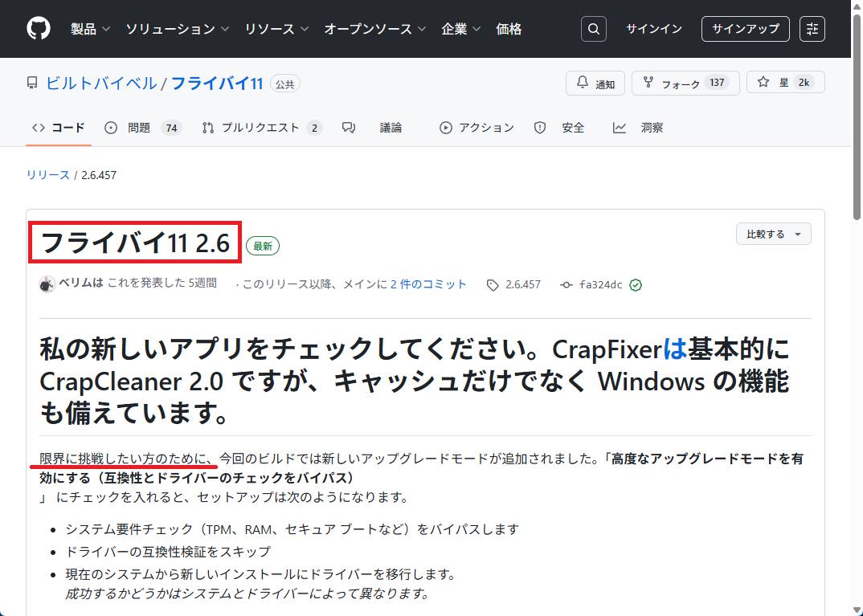863x616 pixels.
Task: Open the fa324dc commit link
Action: (600, 284)
